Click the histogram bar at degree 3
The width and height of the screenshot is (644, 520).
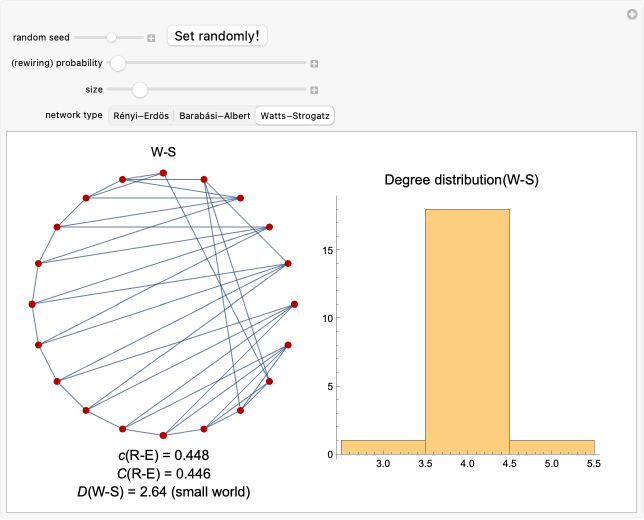coord(383,447)
